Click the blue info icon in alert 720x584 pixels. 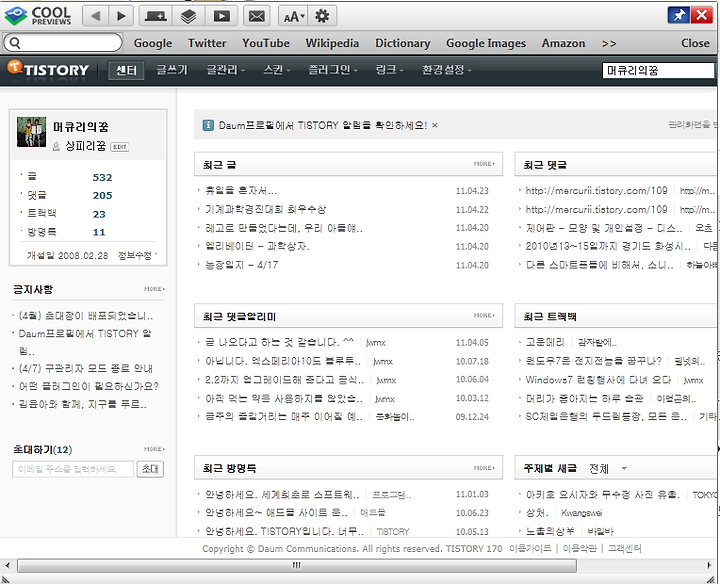208,125
